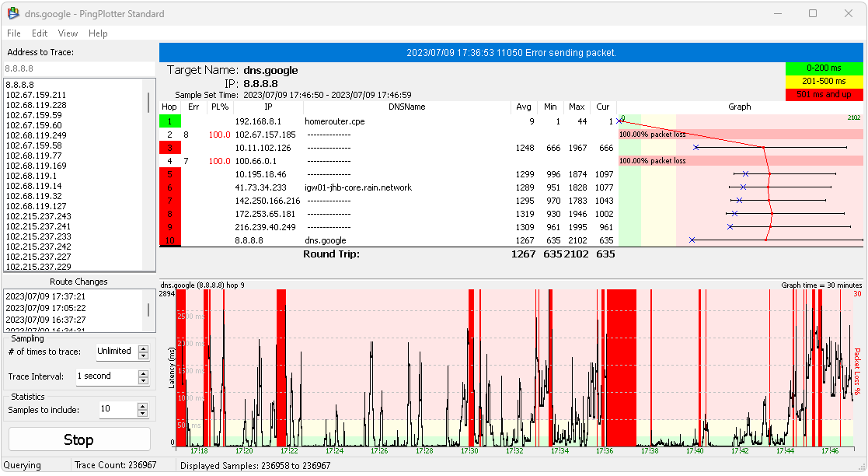Screen dimensions: 868x476
Task: Click the 17:22 marker on time graph
Action: pyautogui.click(x=289, y=451)
